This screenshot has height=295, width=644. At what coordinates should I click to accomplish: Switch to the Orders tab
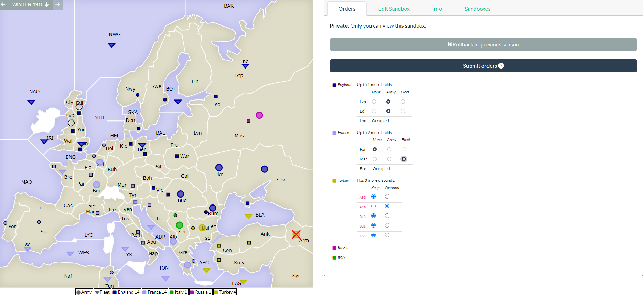click(x=347, y=9)
